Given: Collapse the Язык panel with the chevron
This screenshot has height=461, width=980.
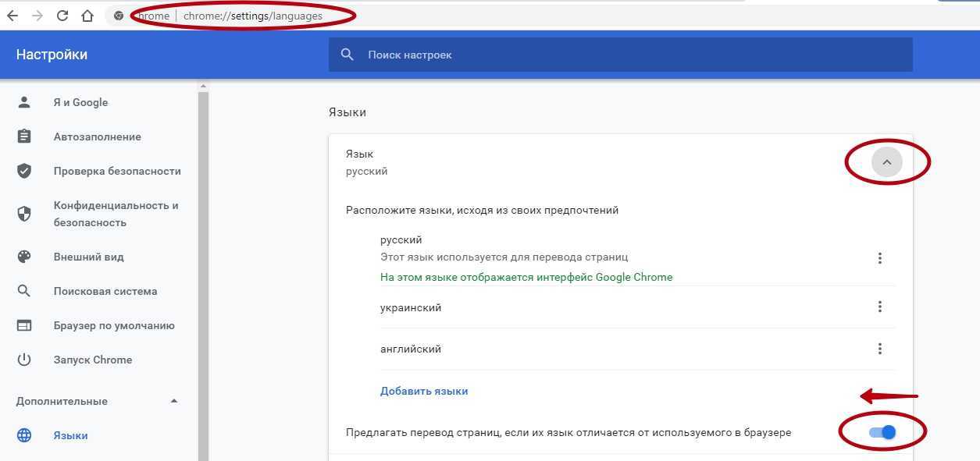Looking at the screenshot, I should [886, 162].
